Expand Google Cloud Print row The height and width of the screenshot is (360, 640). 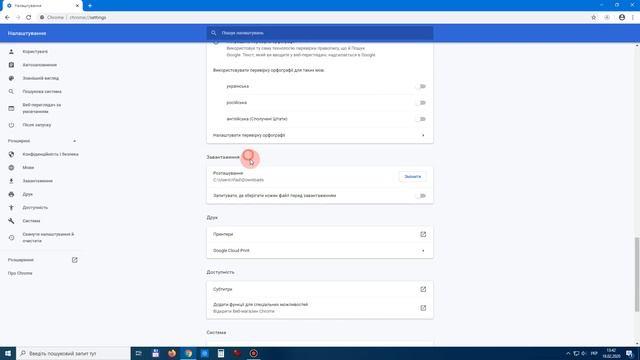point(320,251)
